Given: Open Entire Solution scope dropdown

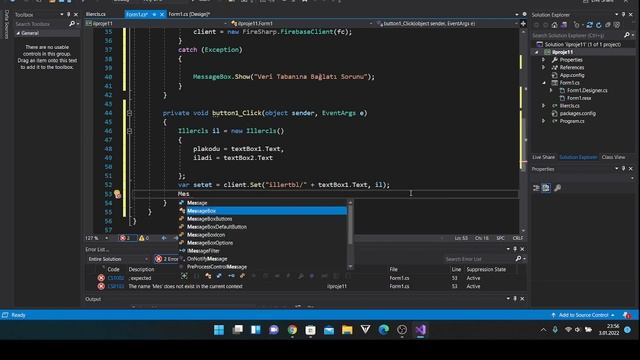Looking at the screenshot, I should [x=118, y=259].
